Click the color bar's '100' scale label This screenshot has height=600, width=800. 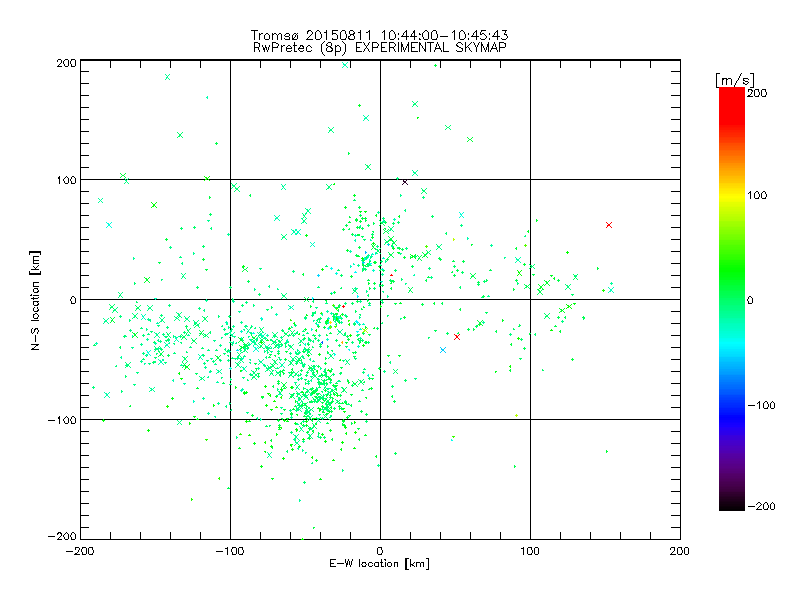tap(757, 195)
